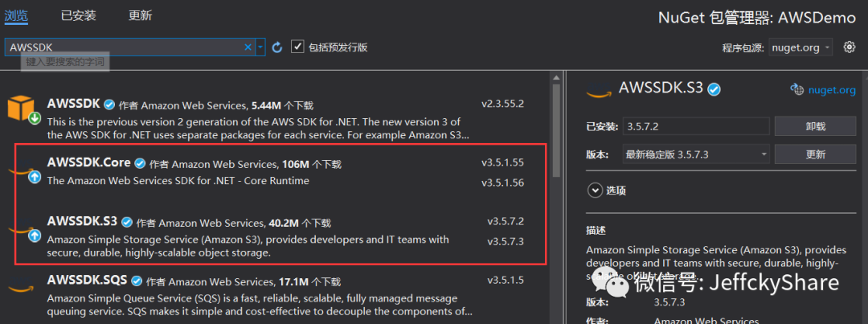The height and width of the screenshot is (324, 868).
Task: Click the verified badge next to AWSSDK
Action: [109, 105]
